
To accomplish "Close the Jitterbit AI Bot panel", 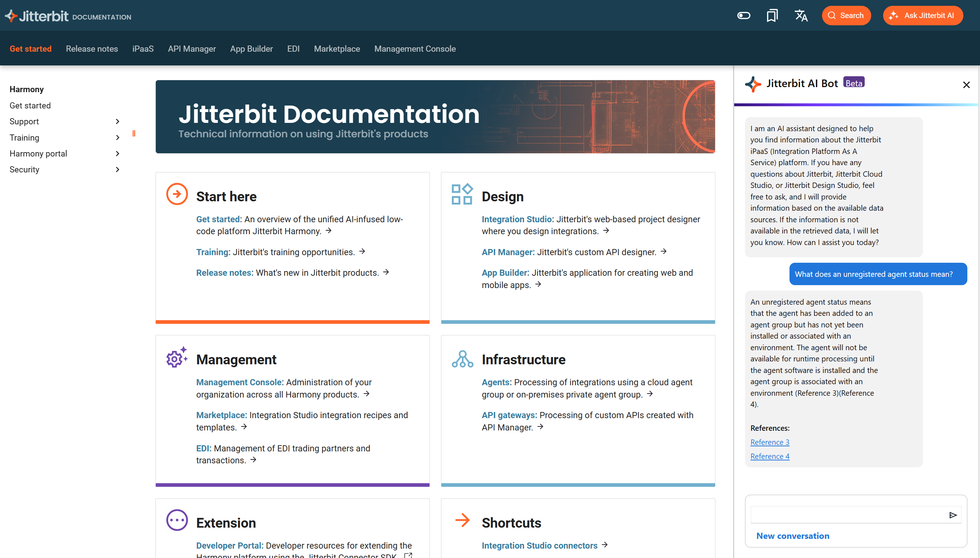I will coord(966,85).
